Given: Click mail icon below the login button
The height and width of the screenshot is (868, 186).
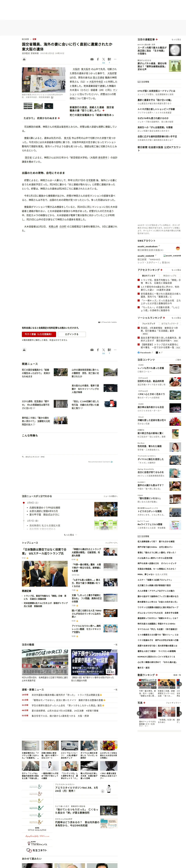Looking at the screenshot, I should (x=92, y=350).
